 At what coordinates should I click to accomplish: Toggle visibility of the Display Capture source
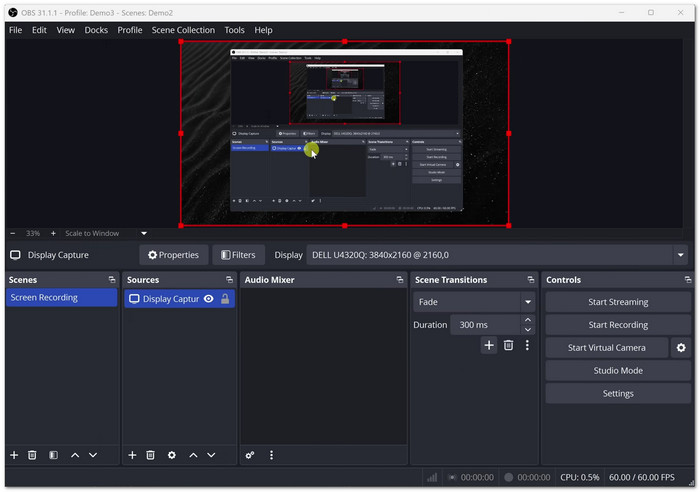(208, 299)
